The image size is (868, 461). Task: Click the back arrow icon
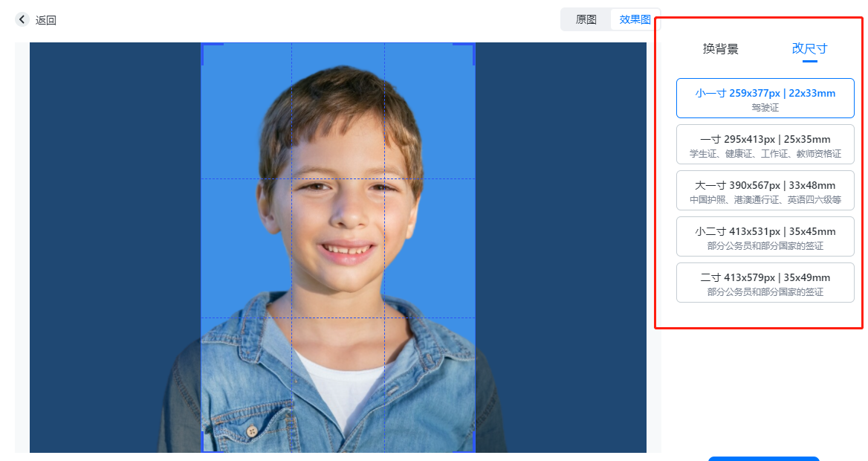pos(22,19)
